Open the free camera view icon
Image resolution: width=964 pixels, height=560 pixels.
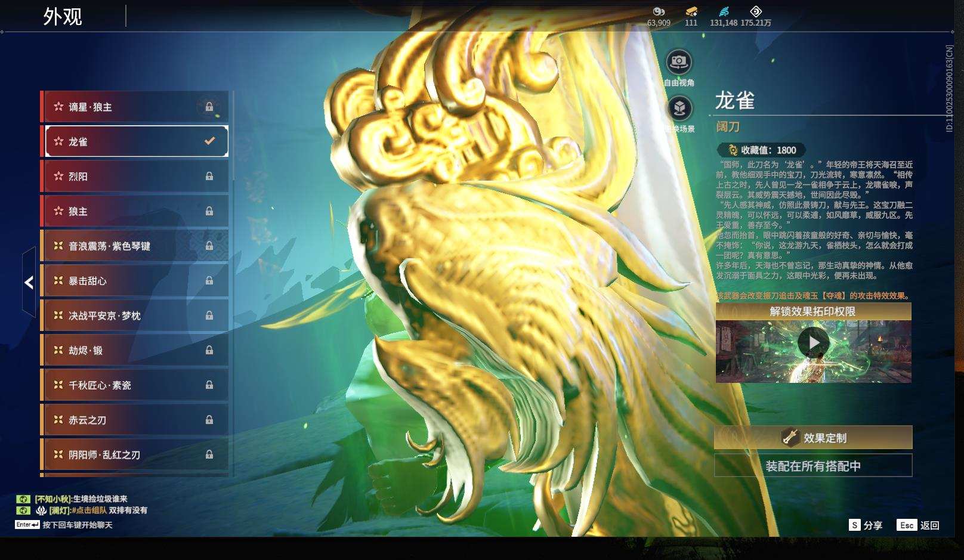tap(679, 61)
